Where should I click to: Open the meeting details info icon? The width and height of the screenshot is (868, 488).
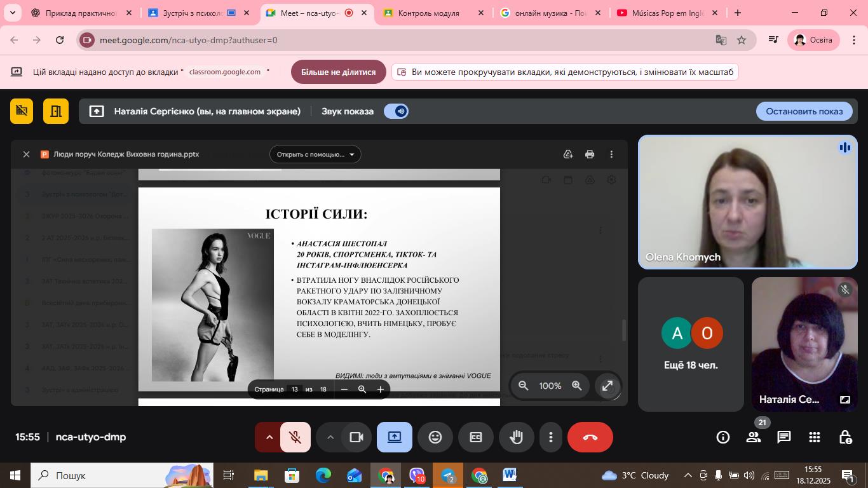[x=723, y=437]
